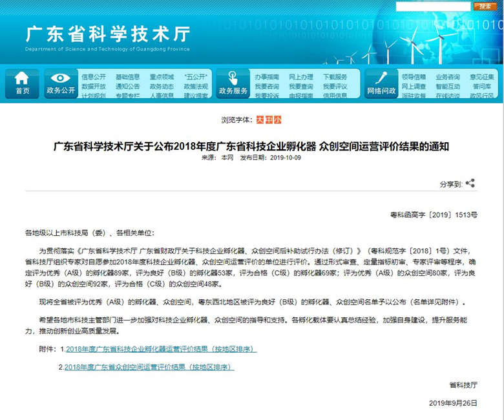This screenshot has height=420, width=504.
Task: Click the date 2019年9月26日
Action: tap(453, 403)
